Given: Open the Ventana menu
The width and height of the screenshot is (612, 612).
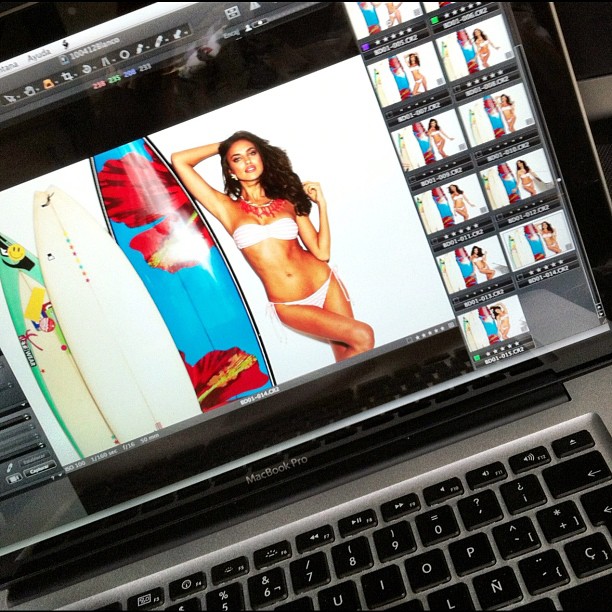Looking at the screenshot, I should (9, 67).
